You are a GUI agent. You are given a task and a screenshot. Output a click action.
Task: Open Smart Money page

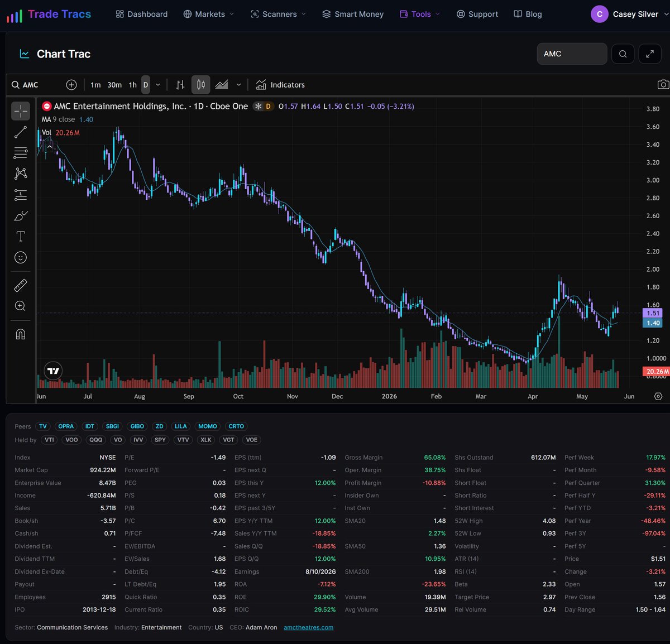[x=353, y=14]
